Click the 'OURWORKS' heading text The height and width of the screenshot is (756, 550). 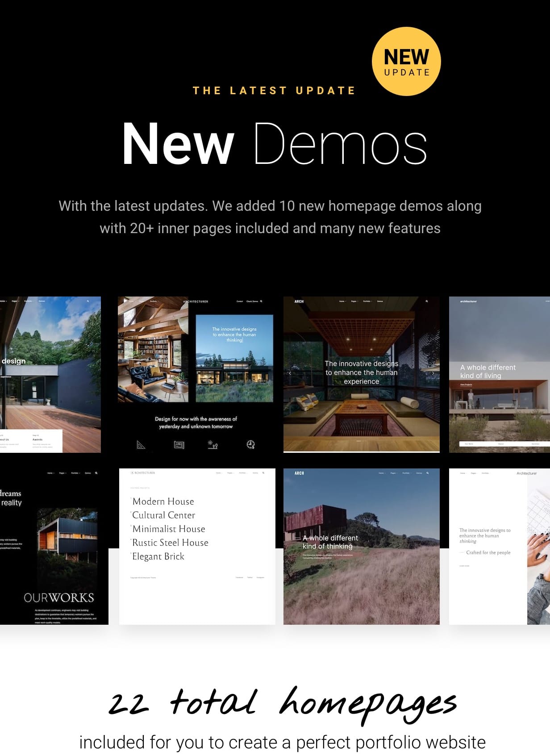click(59, 598)
